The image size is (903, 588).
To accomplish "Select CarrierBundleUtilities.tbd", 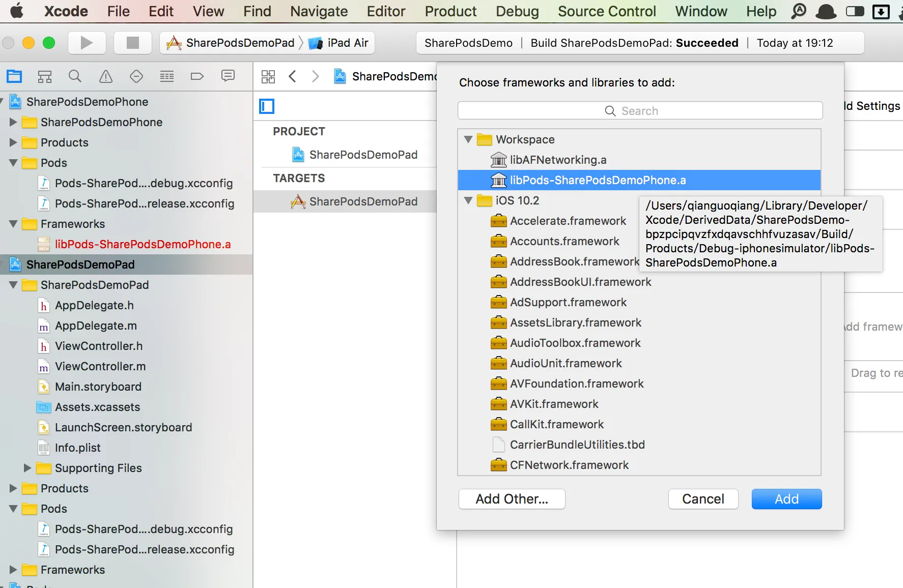I will tap(639, 445).
